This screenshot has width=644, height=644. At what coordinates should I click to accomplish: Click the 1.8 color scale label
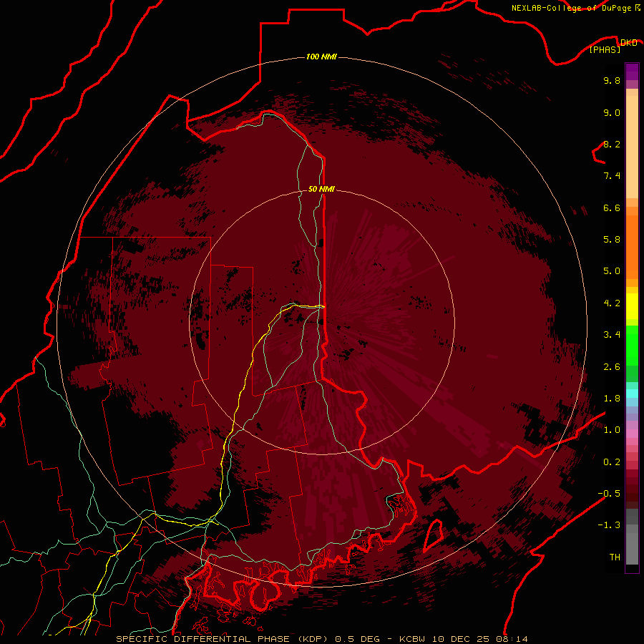pos(612,399)
